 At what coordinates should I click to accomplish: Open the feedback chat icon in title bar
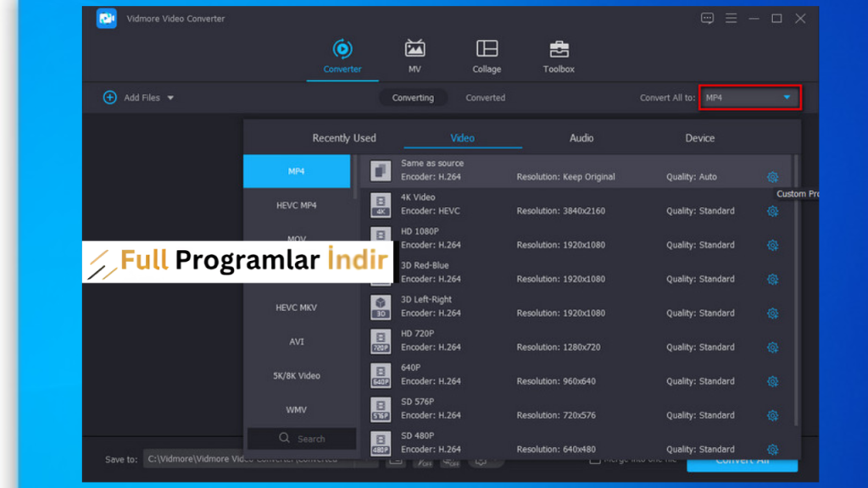point(707,19)
